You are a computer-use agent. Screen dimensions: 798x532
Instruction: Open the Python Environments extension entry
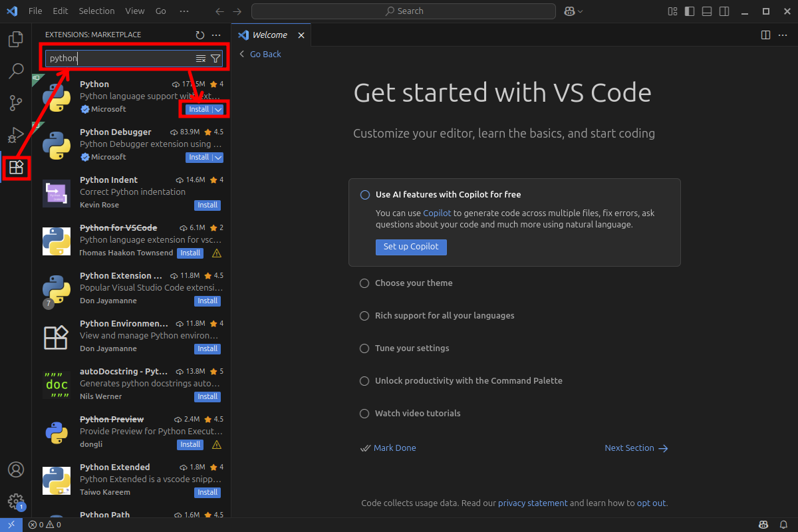131,336
